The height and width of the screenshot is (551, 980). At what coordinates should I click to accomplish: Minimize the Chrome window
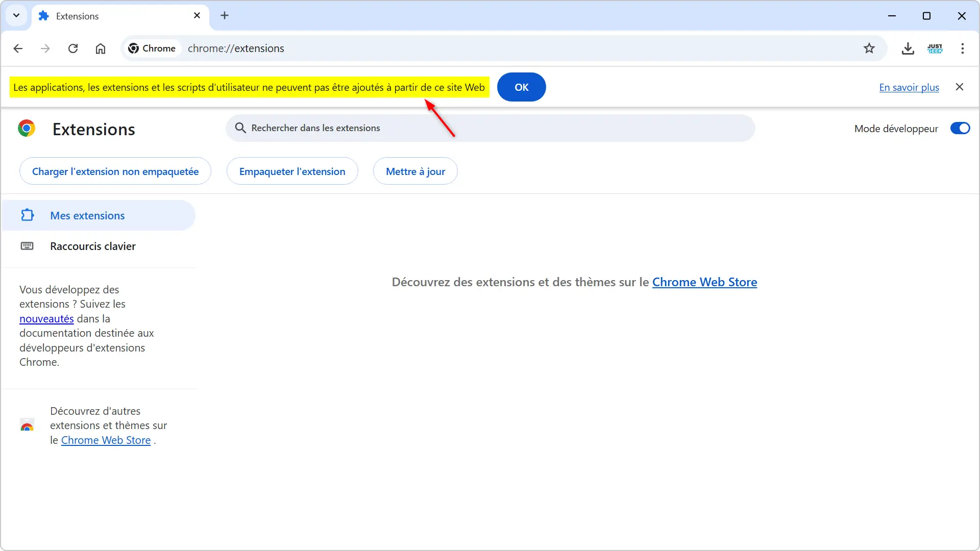click(892, 16)
